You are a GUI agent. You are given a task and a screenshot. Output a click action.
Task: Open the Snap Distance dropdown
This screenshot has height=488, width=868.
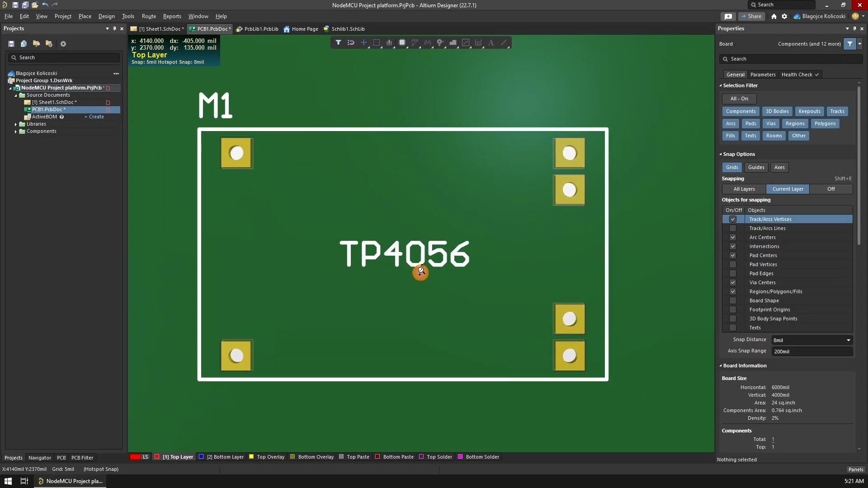pyautogui.click(x=849, y=340)
